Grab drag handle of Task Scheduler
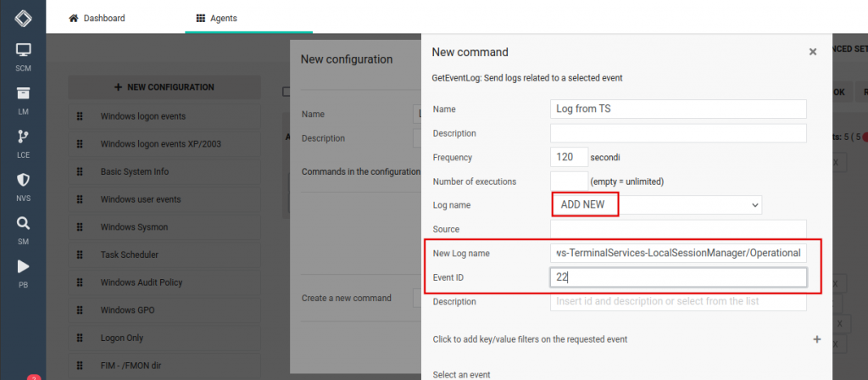The width and height of the screenshot is (868, 380). [80, 254]
